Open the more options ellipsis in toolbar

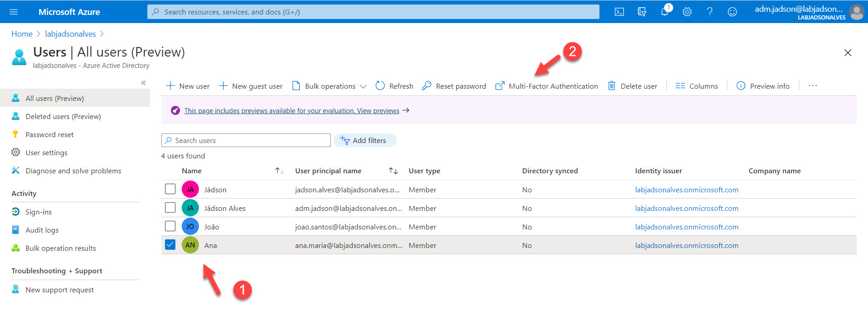tap(813, 86)
